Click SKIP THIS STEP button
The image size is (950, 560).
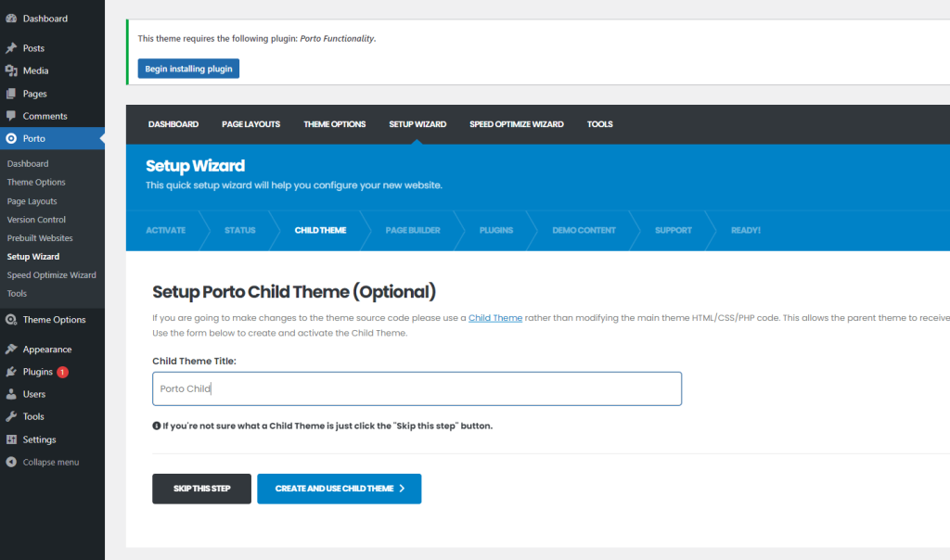coord(201,489)
